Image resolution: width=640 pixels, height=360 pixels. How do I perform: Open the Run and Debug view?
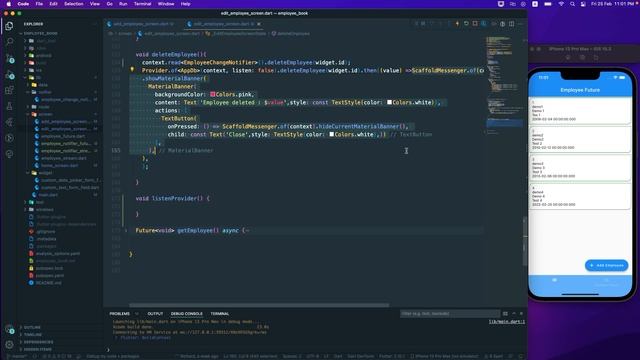pyautogui.click(x=9, y=75)
